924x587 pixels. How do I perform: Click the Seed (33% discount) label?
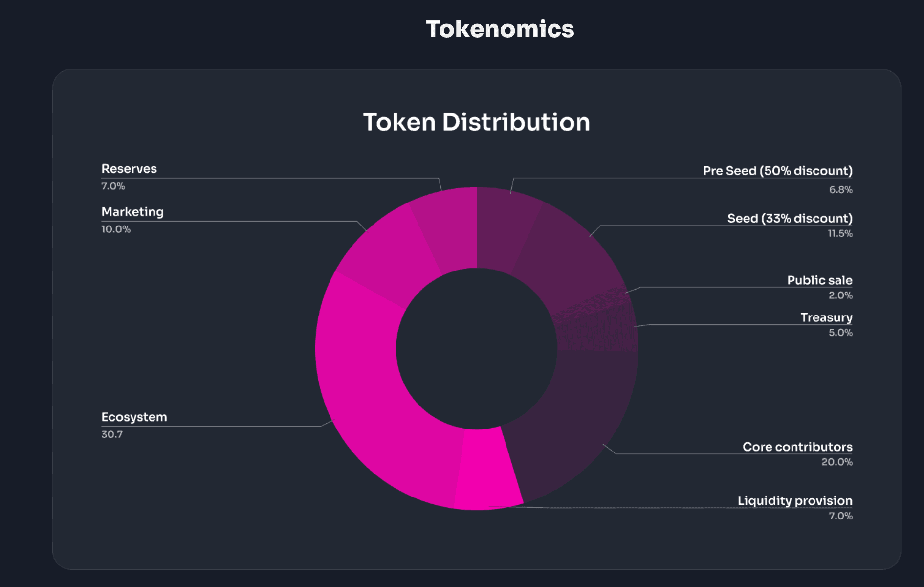coord(790,218)
